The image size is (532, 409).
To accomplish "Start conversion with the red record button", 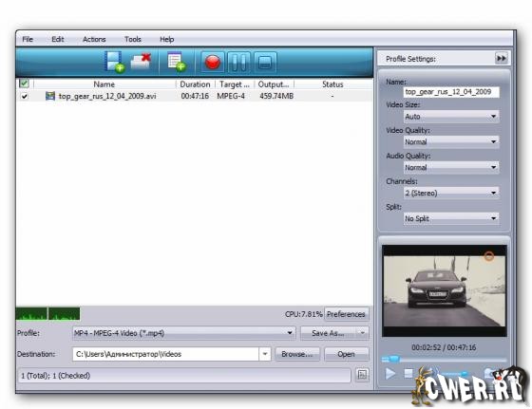I will click(x=213, y=63).
